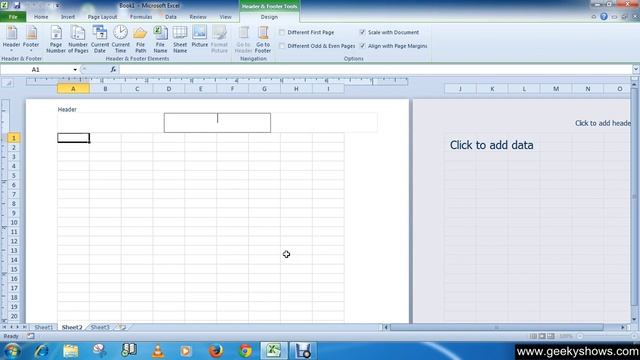This screenshot has width=640, height=360.
Task: Select the Design tab
Action: pyautogui.click(x=269, y=17)
